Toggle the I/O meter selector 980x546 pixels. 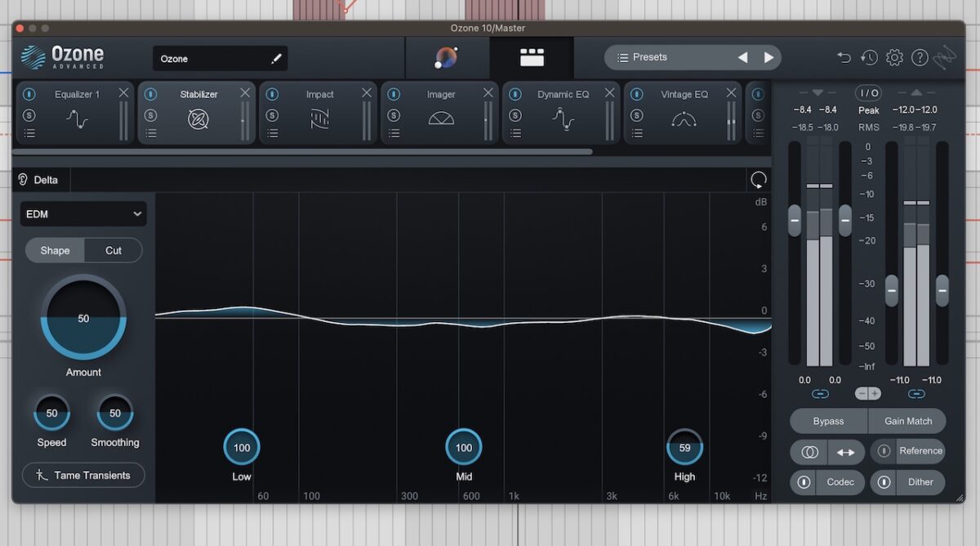(869, 93)
